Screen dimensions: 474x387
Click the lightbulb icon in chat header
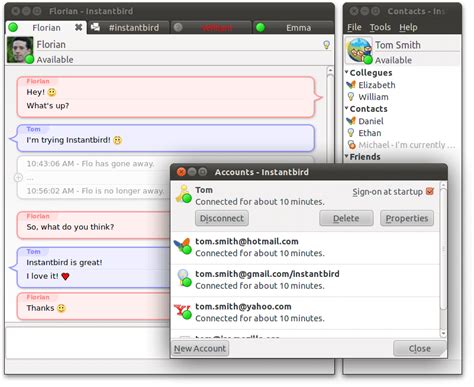click(x=327, y=45)
